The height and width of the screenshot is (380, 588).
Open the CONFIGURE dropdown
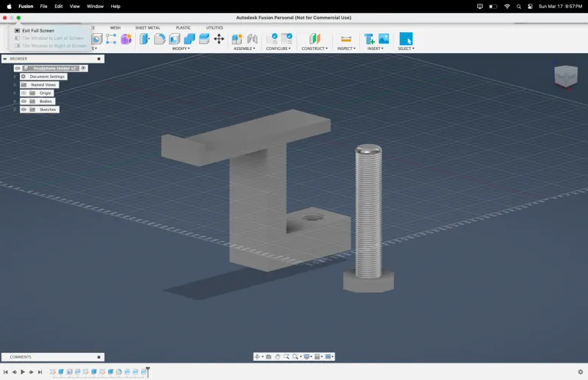279,49
